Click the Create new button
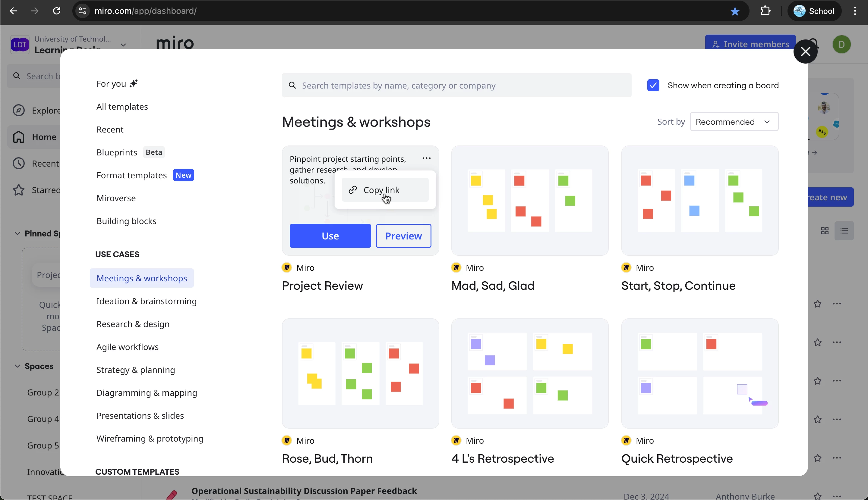 click(830, 197)
